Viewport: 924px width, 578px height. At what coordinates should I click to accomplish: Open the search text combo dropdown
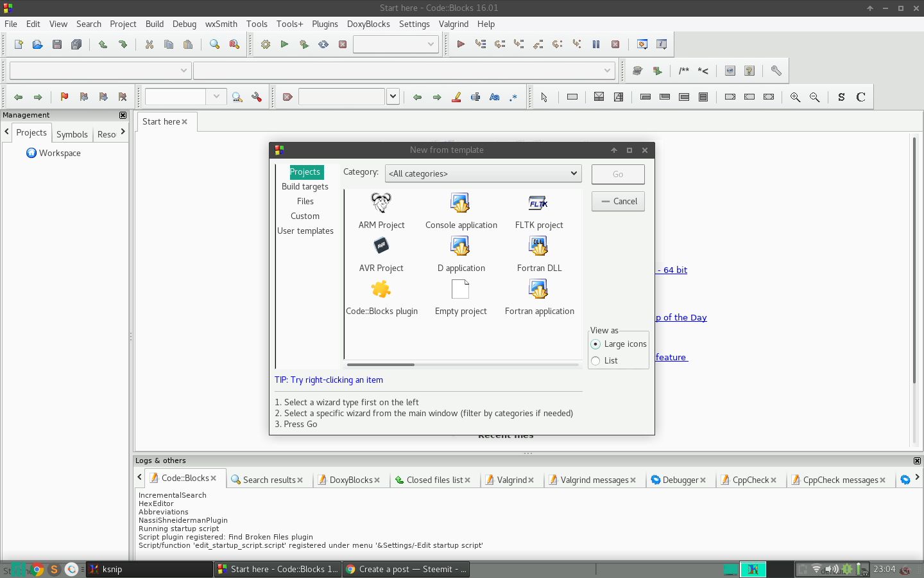216,96
